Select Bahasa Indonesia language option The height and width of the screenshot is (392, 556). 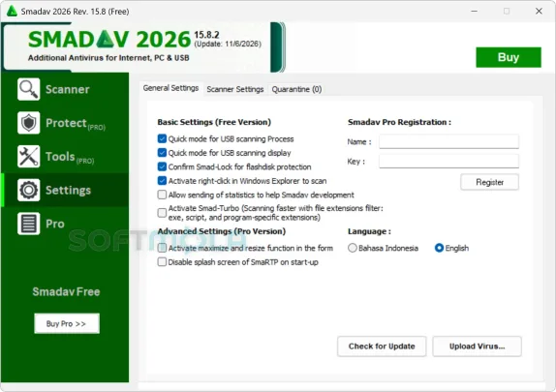coord(353,248)
